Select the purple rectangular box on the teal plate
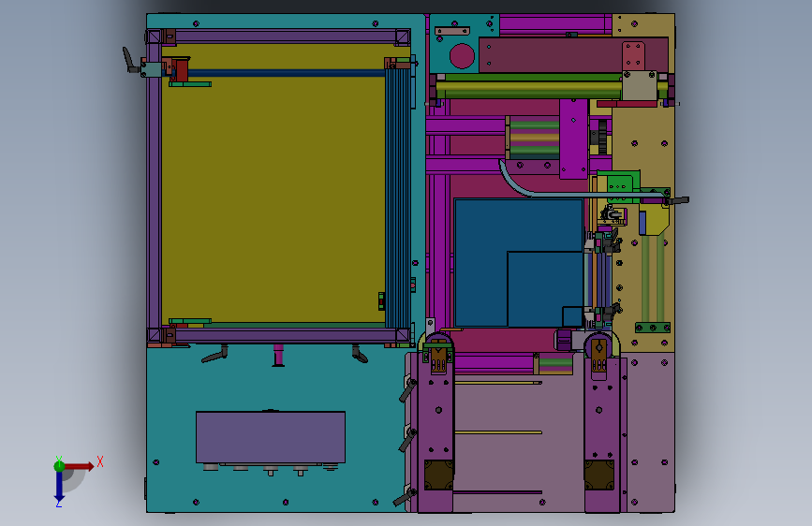 271,437
